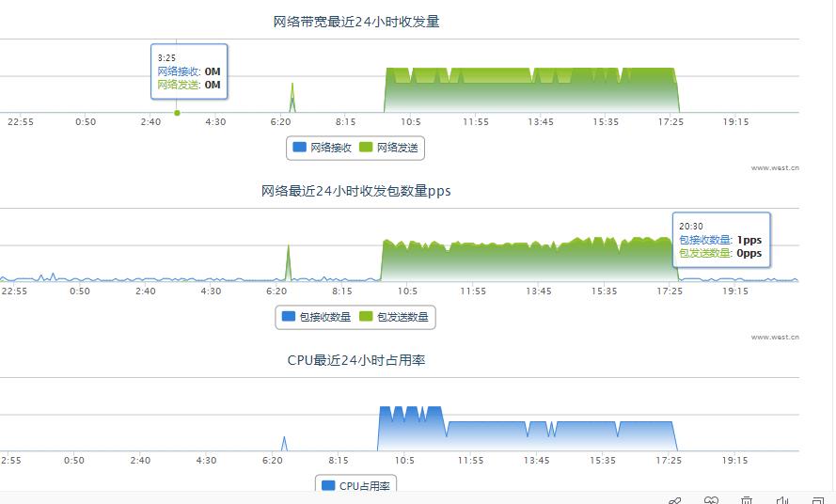
Task: Click the 网络带宽最近24小时收发量 chart title
Action: point(356,22)
